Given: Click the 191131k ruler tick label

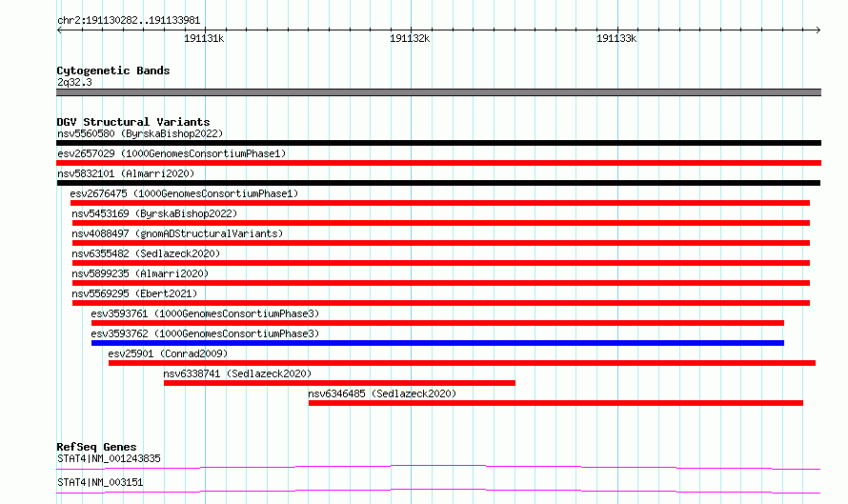Looking at the screenshot, I should (204, 38).
